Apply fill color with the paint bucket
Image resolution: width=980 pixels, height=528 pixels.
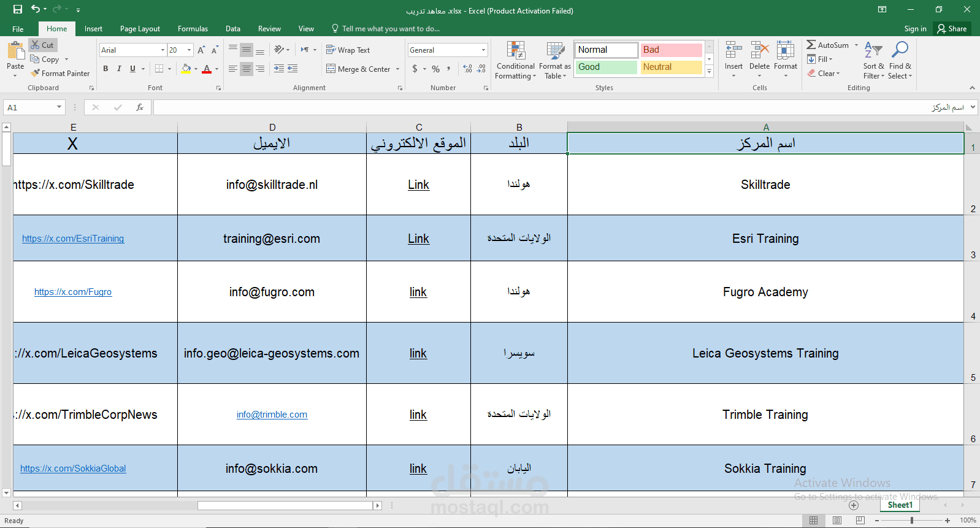coord(186,69)
